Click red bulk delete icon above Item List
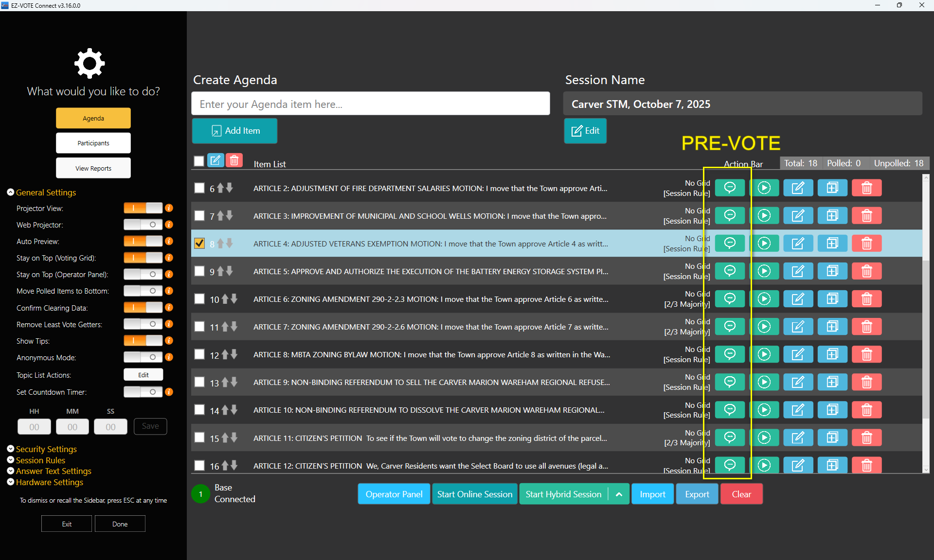934x560 pixels. tap(234, 160)
